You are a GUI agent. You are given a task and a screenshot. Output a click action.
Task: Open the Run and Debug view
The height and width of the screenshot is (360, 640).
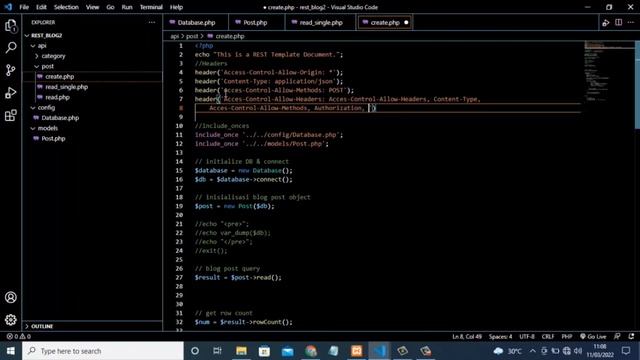click(11, 93)
